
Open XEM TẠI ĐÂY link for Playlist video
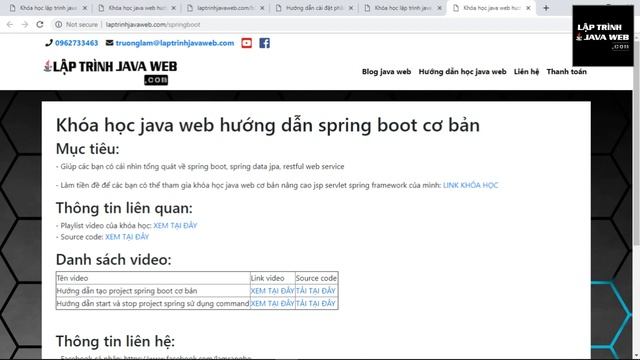pos(175,225)
